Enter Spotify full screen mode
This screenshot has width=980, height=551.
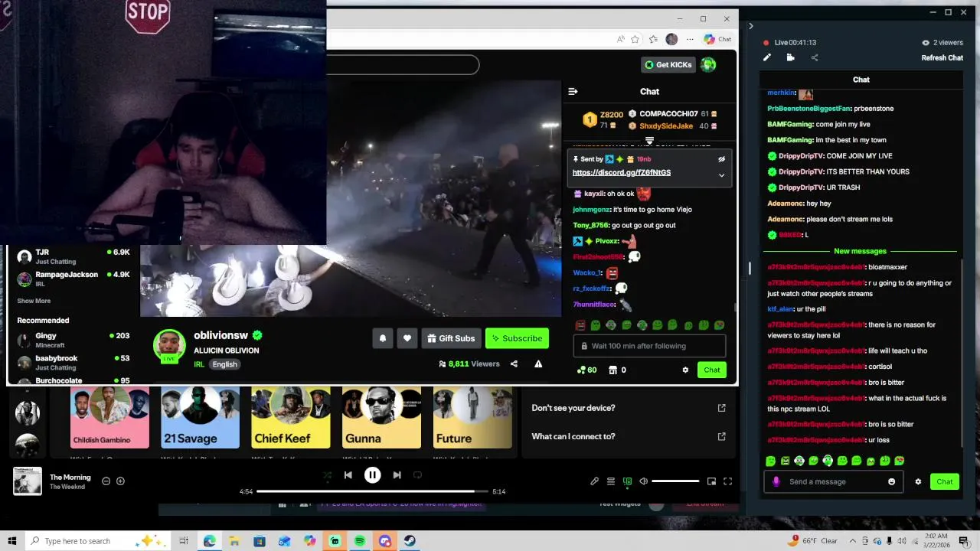coord(727,481)
